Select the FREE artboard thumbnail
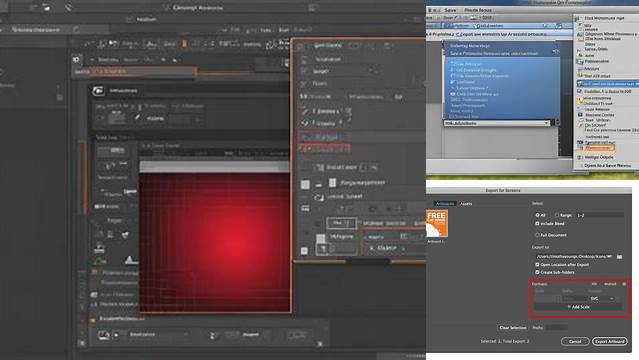This screenshot has height=360, width=639. [436, 223]
